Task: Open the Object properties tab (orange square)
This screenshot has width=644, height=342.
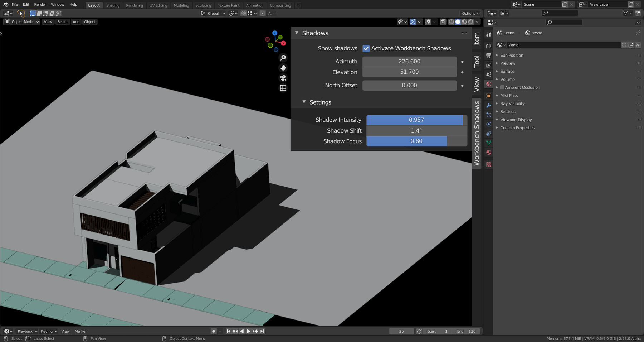Action: coord(488,95)
